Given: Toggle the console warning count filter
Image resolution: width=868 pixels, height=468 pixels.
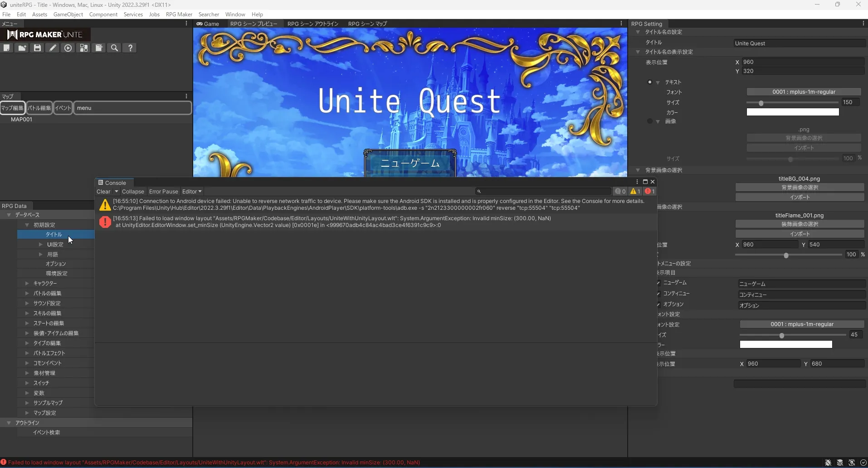Looking at the screenshot, I should coord(635,191).
